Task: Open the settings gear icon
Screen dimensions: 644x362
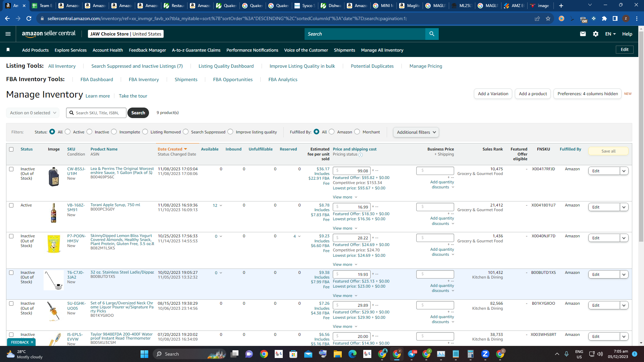Action: [x=596, y=34]
